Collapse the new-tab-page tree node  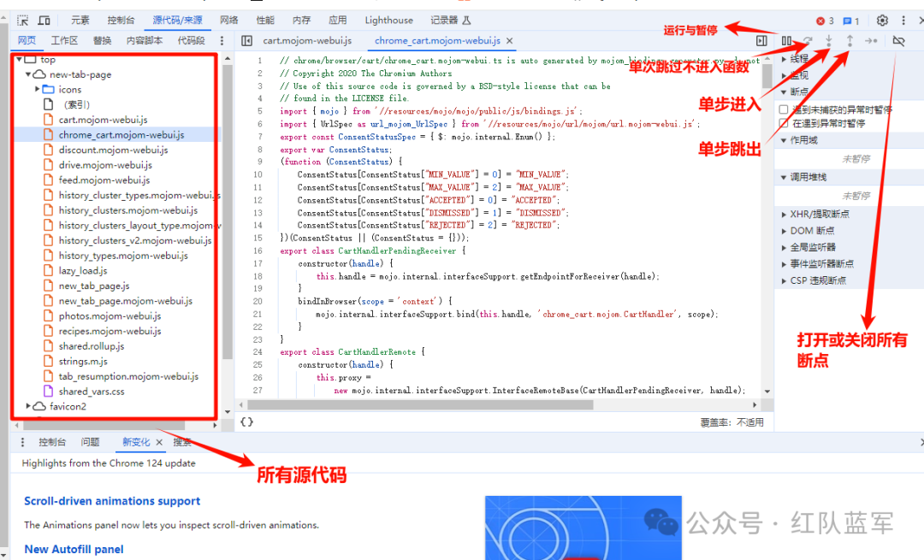coord(29,75)
